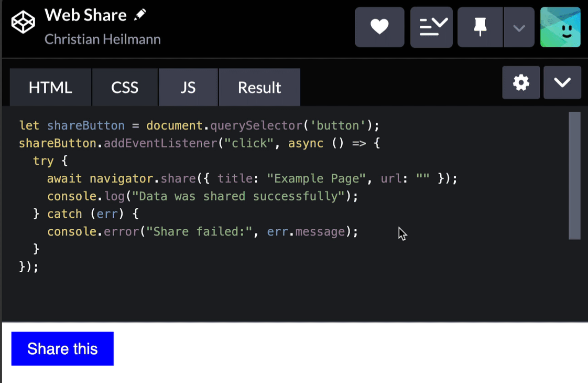Click the "Web Share" pen title

point(85,15)
